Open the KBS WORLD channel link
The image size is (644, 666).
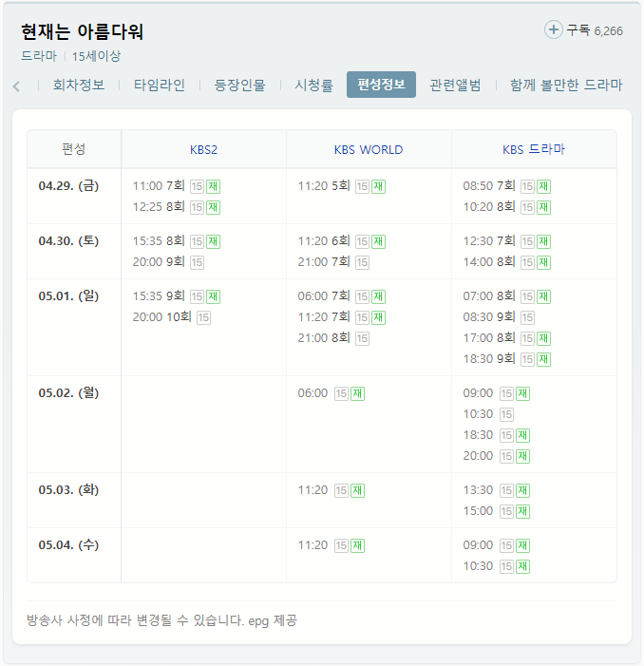click(369, 149)
